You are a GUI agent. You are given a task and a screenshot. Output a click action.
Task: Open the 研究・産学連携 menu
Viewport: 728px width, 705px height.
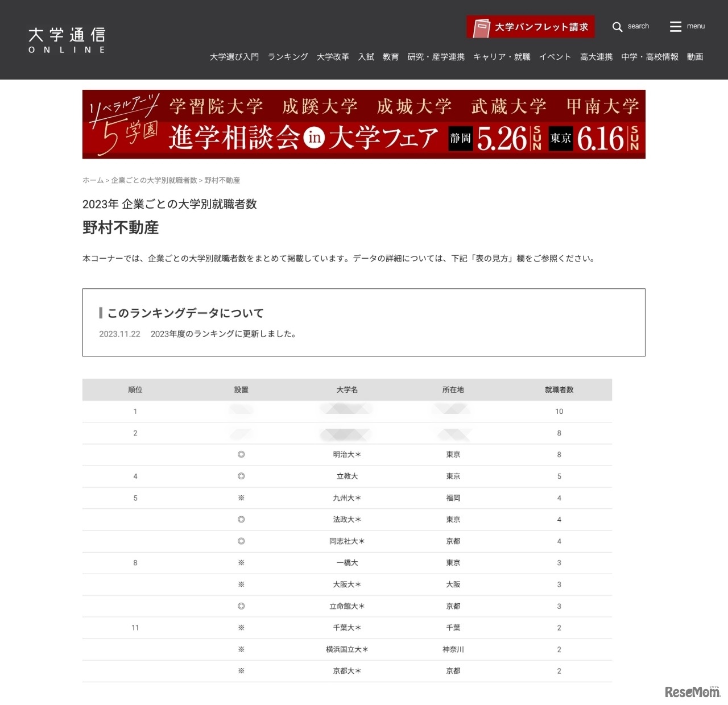coord(436,57)
